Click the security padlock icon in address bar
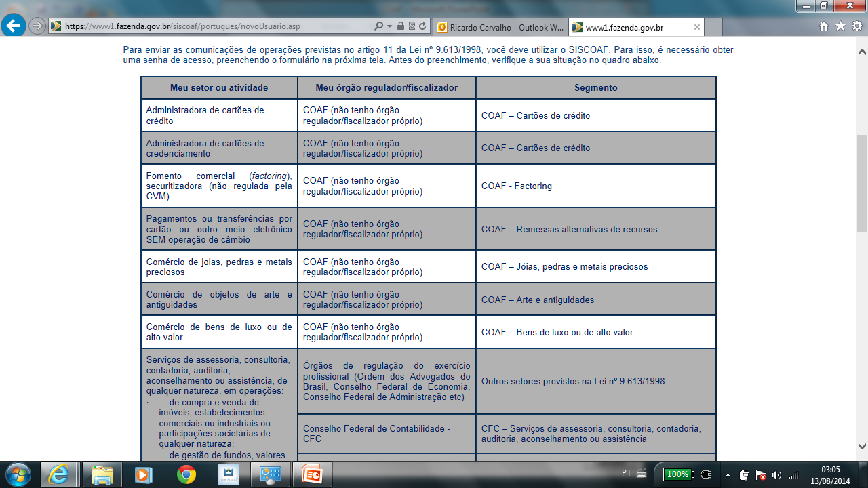The image size is (868, 488). (401, 26)
